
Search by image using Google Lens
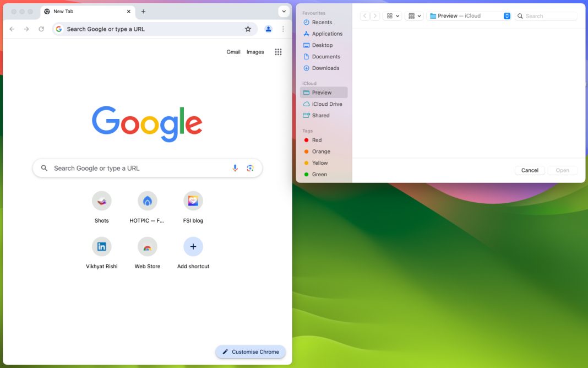[x=251, y=167]
